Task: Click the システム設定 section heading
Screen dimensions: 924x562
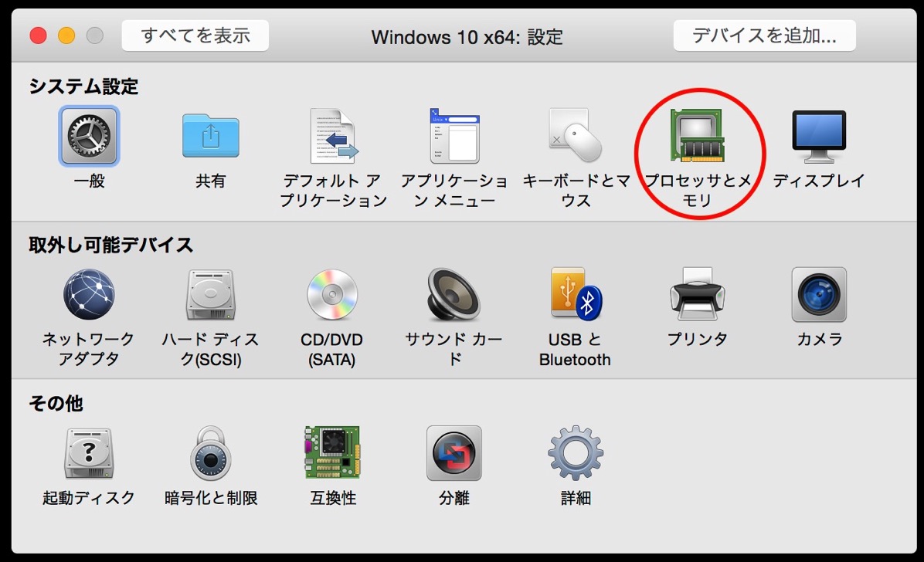Action: point(83,86)
